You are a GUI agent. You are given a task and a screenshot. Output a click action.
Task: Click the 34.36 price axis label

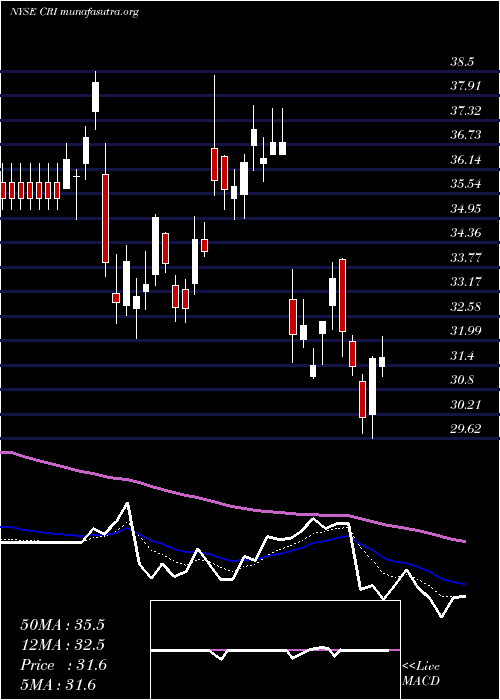point(466,233)
